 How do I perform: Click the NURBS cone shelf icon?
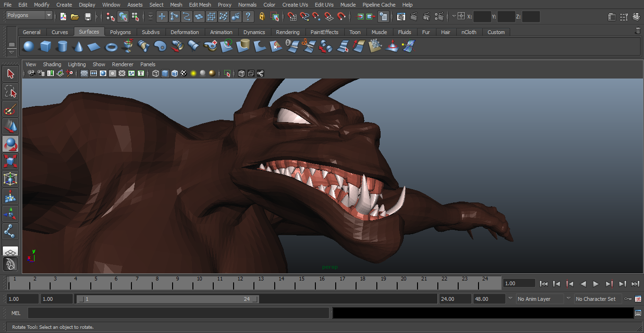click(x=78, y=47)
